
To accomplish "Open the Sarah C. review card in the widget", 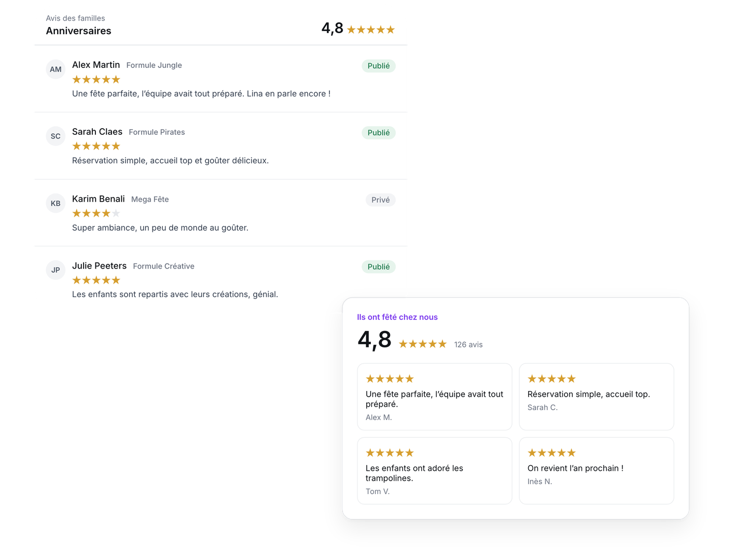I will point(597,397).
